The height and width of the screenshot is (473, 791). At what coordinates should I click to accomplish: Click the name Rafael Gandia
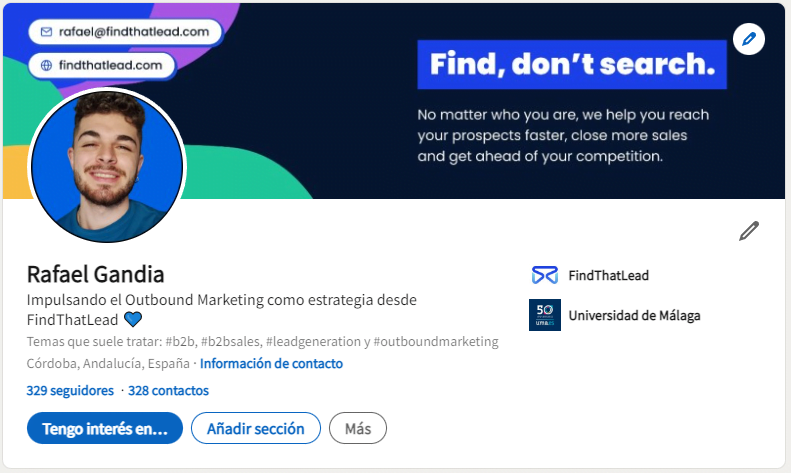coord(95,274)
